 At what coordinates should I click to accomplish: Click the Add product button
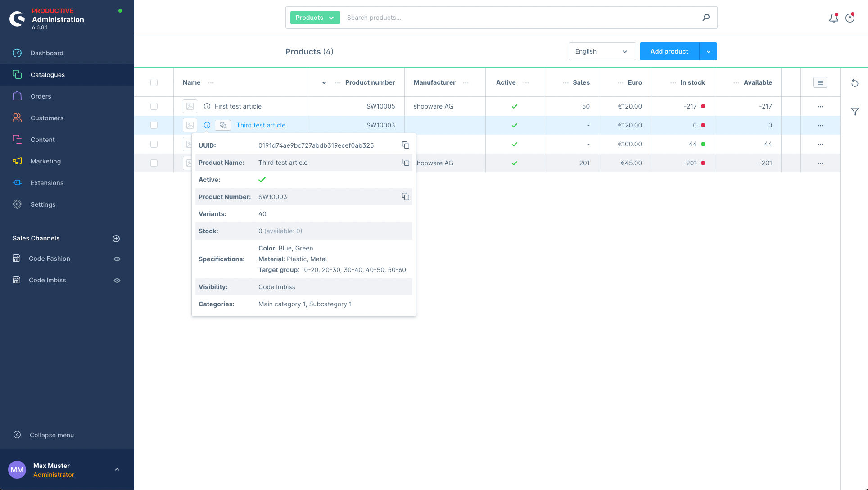point(669,51)
